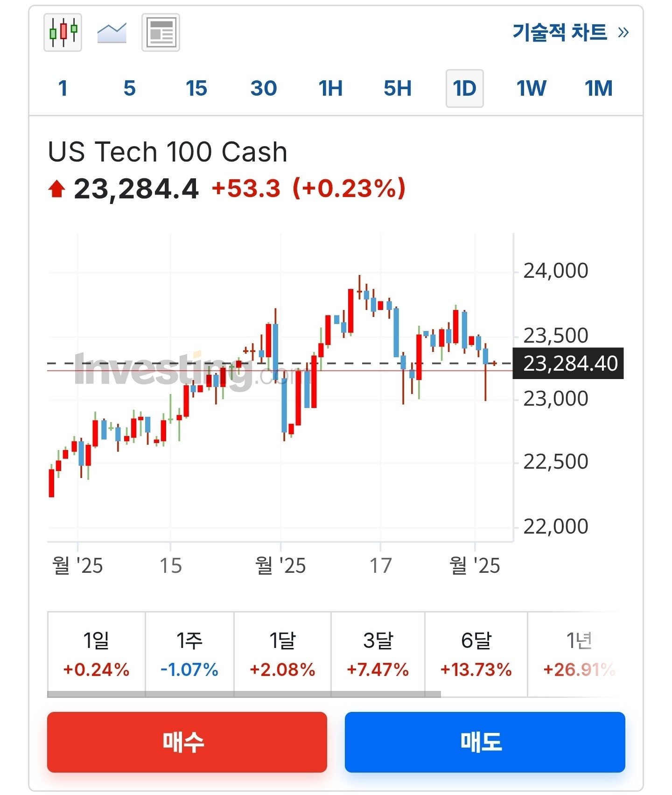Select the 1H interval tab
This screenshot has height=795, width=672.
tap(330, 88)
